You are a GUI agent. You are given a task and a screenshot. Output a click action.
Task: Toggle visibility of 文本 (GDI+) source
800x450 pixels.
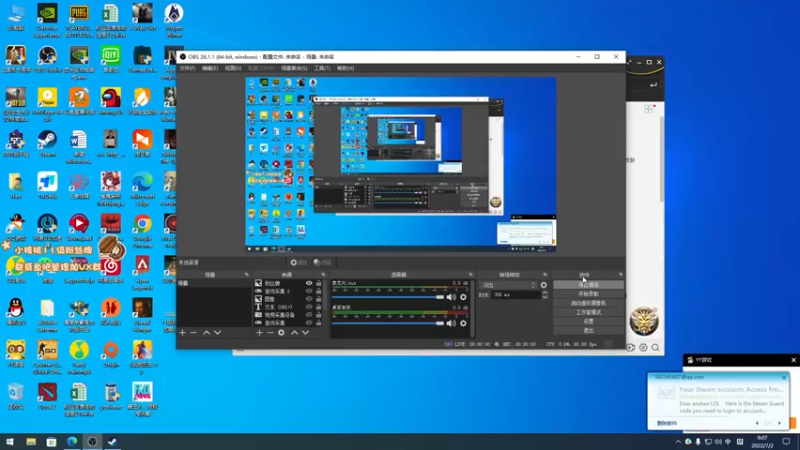tap(309, 307)
